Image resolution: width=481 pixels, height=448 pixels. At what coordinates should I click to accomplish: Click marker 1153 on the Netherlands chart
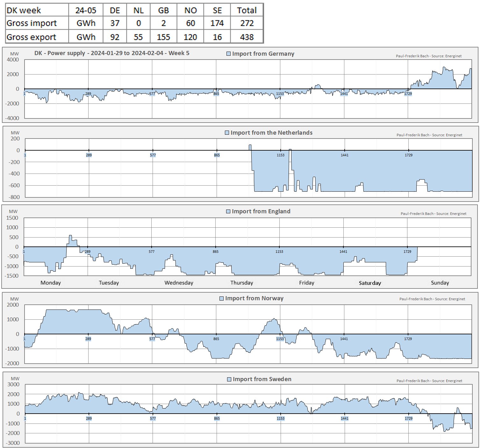pyautogui.click(x=280, y=155)
